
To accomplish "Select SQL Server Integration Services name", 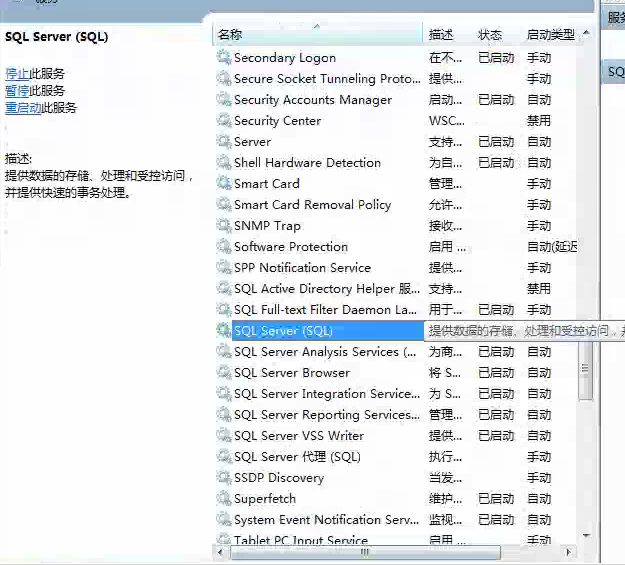I will (x=327, y=394).
